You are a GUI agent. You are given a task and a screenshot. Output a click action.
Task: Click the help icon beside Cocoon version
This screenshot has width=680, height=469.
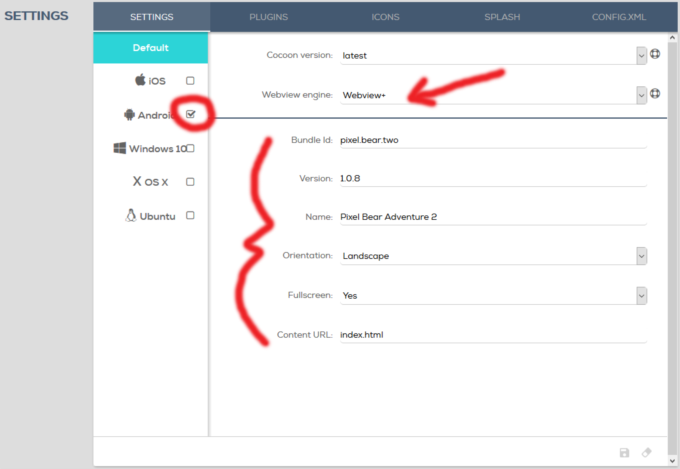[x=656, y=55]
